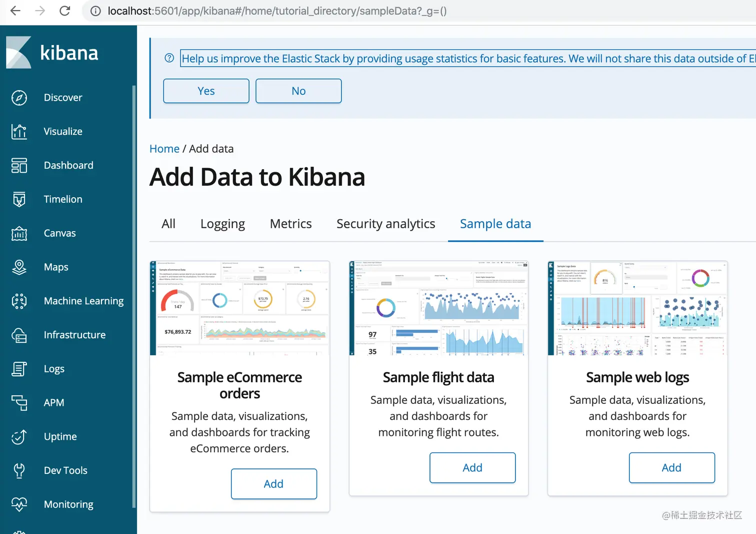This screenshot has width=756, height=534.
Task: Open the Visualize label in sidebar
Action: click(63, 132)
